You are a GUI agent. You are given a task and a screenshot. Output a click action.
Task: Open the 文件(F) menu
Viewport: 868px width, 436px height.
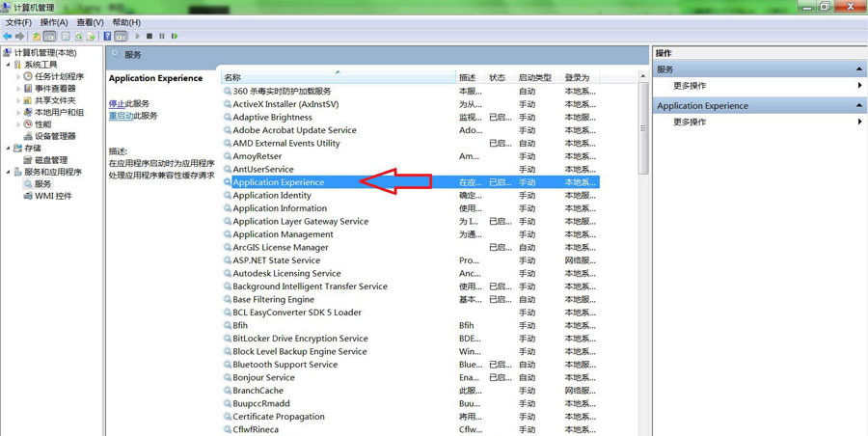18,22
